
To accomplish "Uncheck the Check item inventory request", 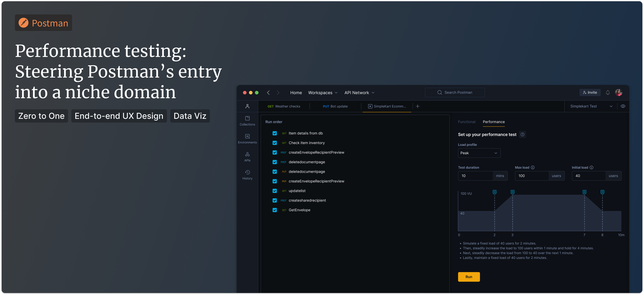I will point(275,143).
